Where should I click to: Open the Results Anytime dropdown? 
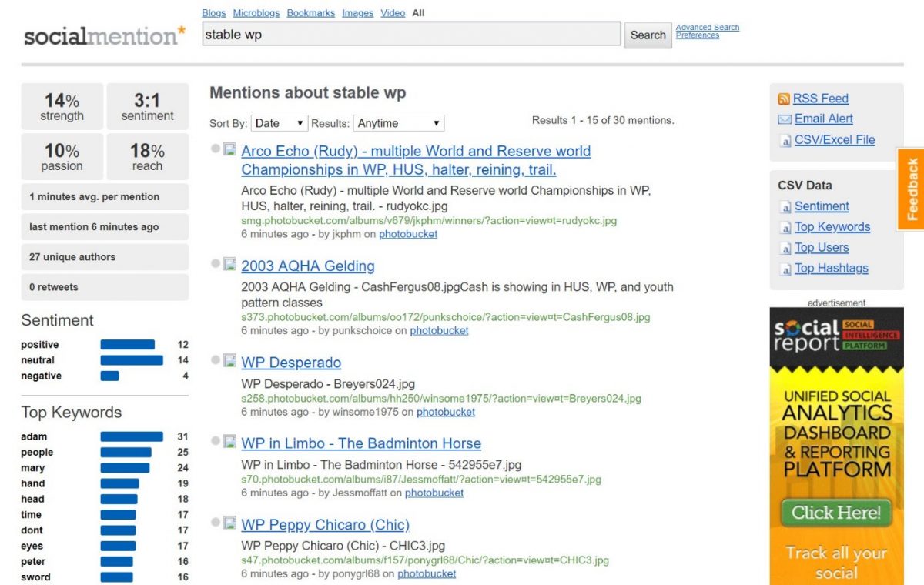tap(399, 123)
